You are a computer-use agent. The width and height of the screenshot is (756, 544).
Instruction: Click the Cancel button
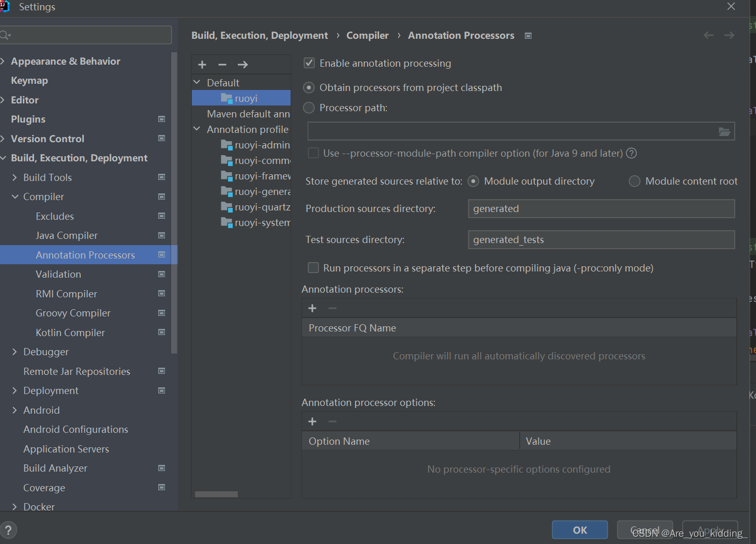pyautogui.click(x=645, y=530)
